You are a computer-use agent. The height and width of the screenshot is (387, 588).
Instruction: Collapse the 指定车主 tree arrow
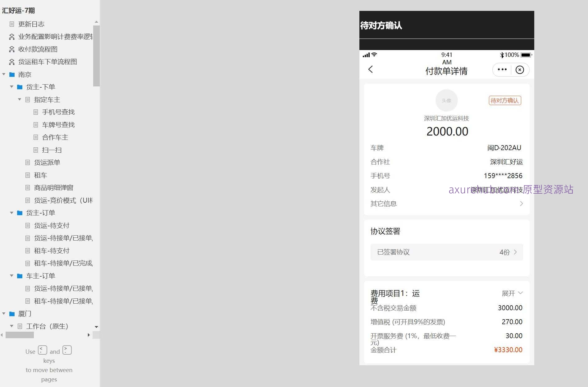click(20, 99)
